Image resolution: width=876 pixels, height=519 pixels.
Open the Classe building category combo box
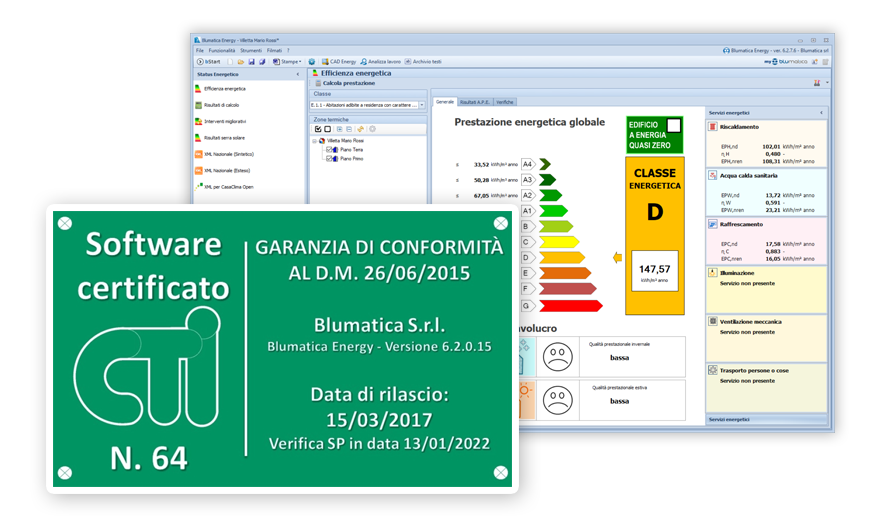pyautogui.click(x=368, y=104)
